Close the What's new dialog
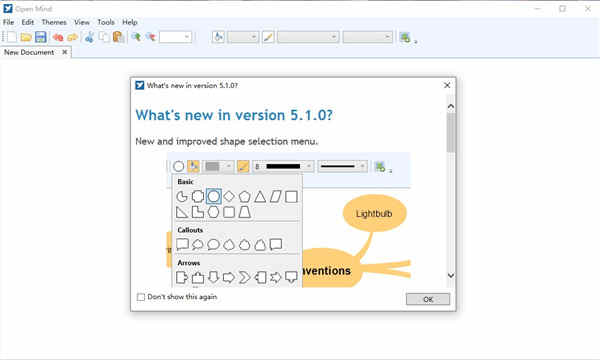 (447, 85)
